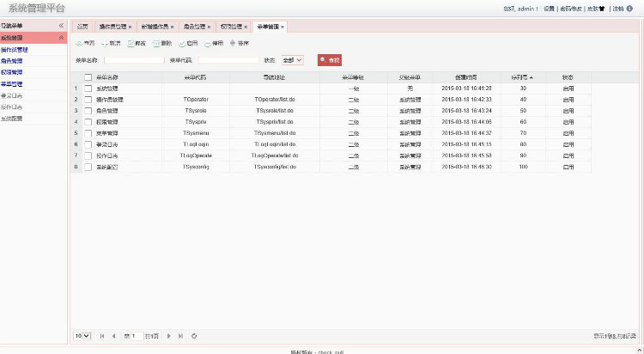Click the TOperator/list.do cell
644x354 pixels.
tap(275, 100)
